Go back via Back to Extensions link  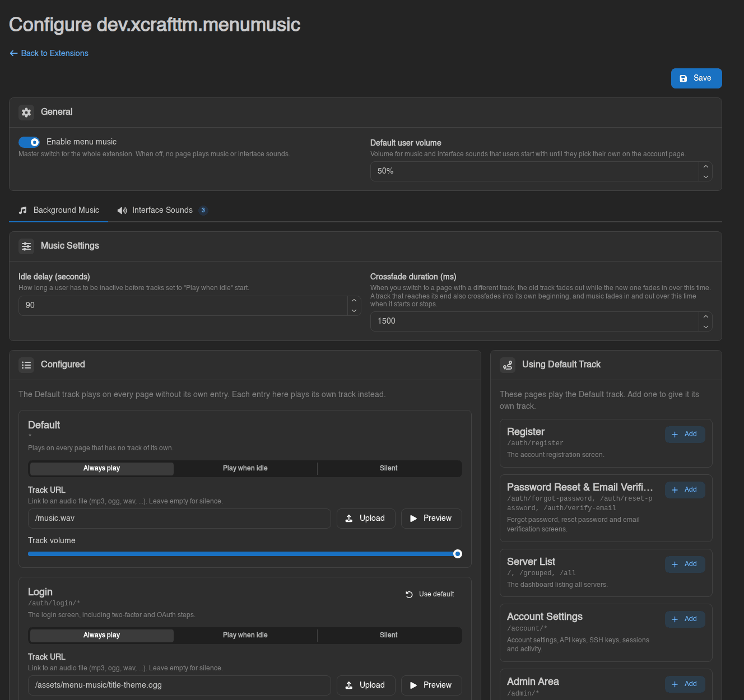pyautogui.click(x=49, y=53)
